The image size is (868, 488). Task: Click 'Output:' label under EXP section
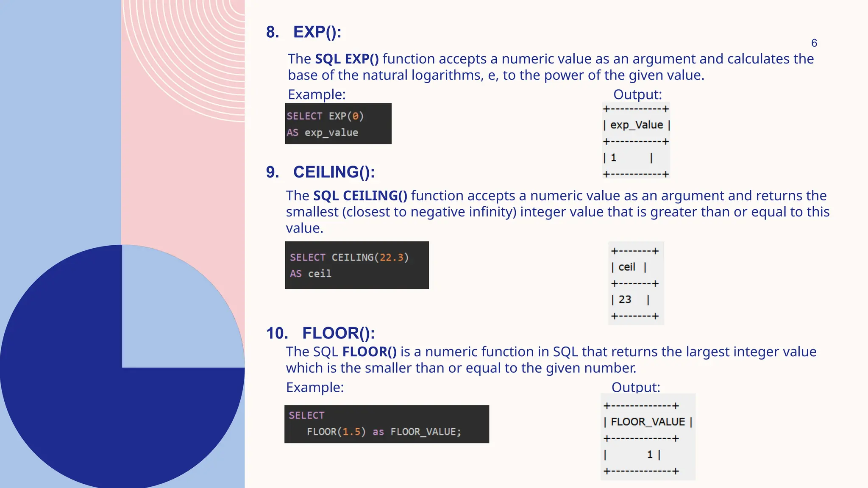pyautogui.click(x=637, y=94)
